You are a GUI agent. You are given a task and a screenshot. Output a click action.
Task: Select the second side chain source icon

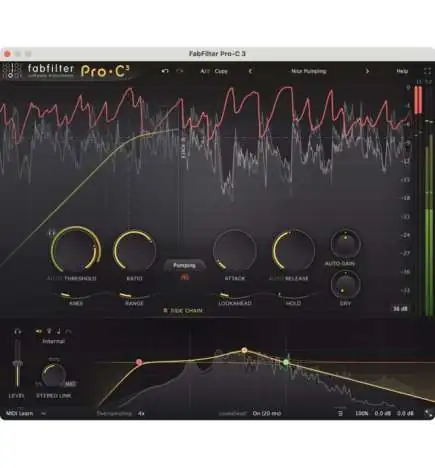pos(49,331)
